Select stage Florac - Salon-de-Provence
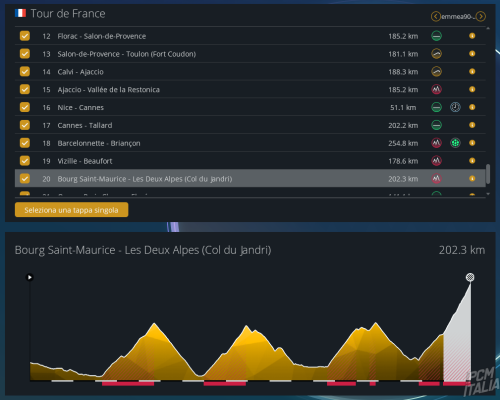The image size is (500, 400). [x=250, y=36]
